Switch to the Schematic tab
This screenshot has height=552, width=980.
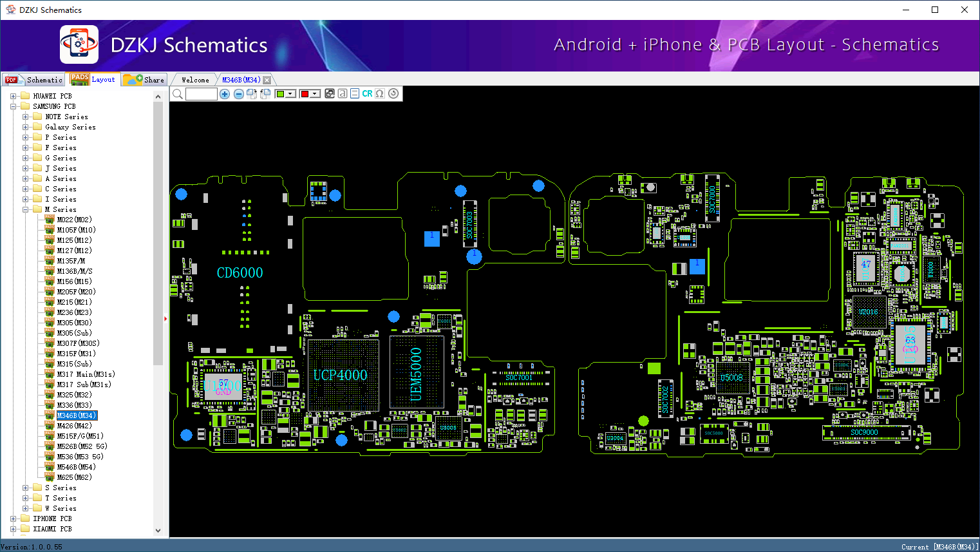tap(34, 80)
